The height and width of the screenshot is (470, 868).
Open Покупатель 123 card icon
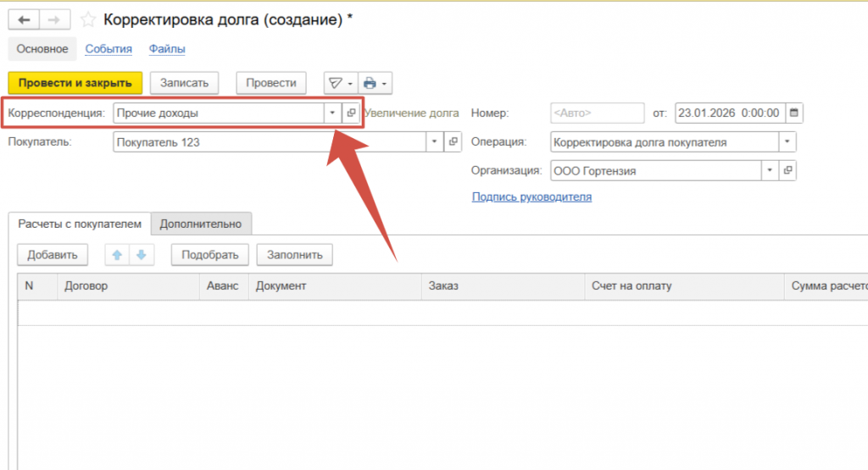coord(453,142)
